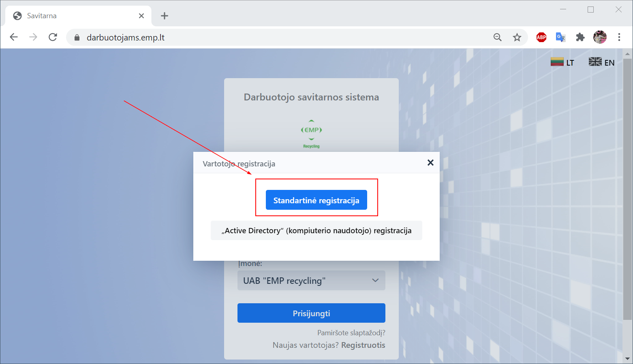
Task: Open the Chrome profile avatar
Action: (600, 37)
